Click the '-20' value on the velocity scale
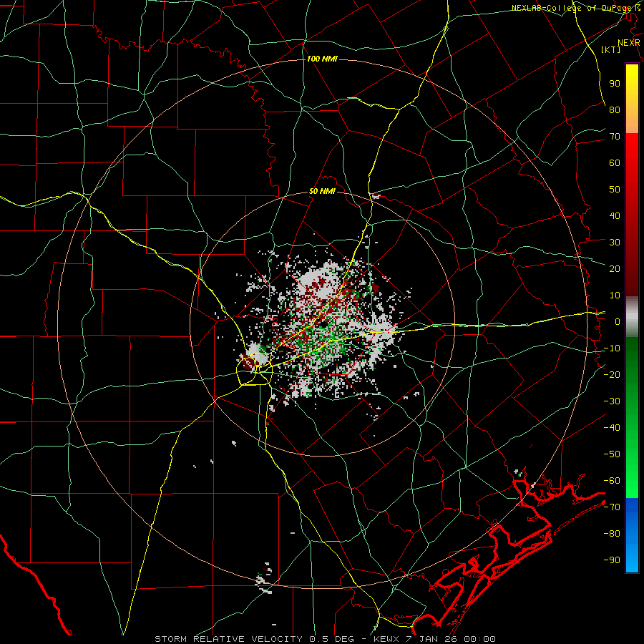The image size is (644, 644). click(x=612, y=375)
